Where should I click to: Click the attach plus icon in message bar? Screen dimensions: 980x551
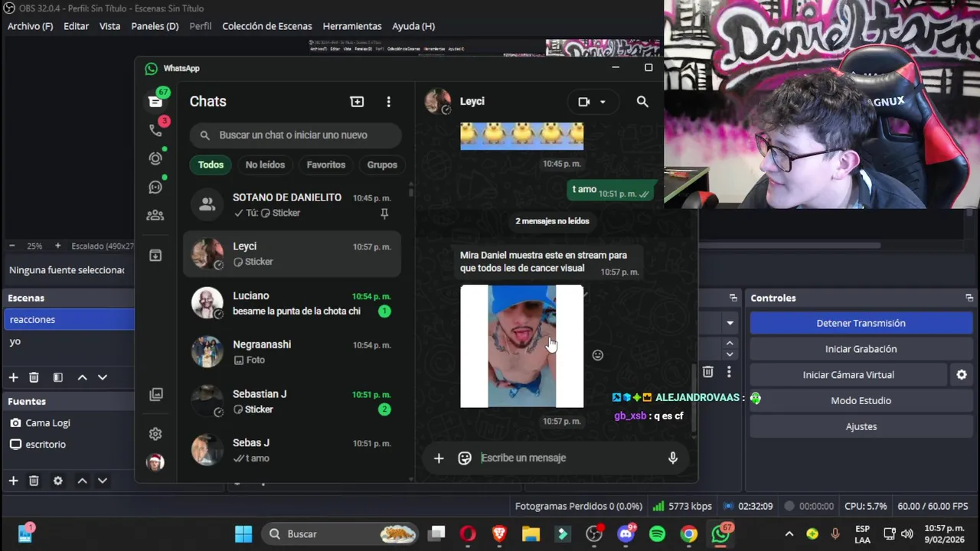click(438, 458)
